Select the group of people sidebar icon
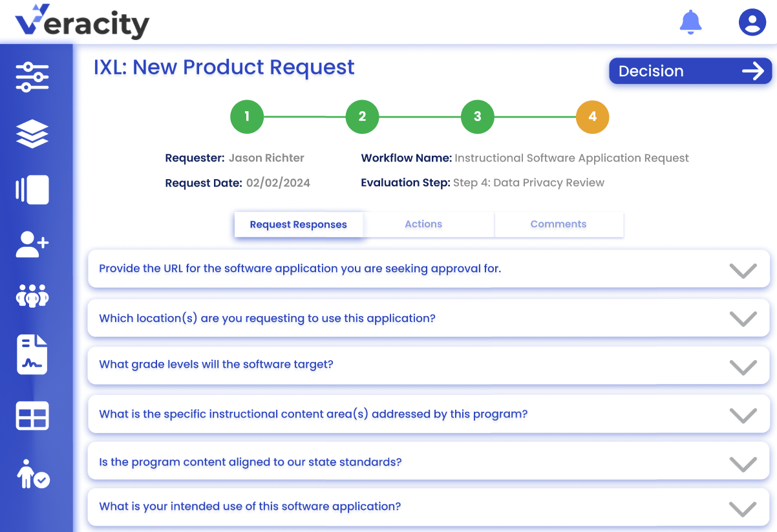Viewport: 777px width, 532px height. (32, 297)
